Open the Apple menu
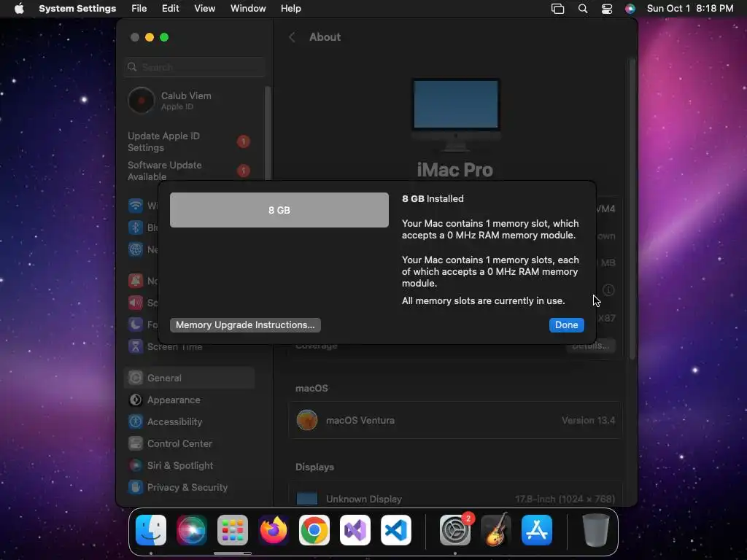 [19, 9]
